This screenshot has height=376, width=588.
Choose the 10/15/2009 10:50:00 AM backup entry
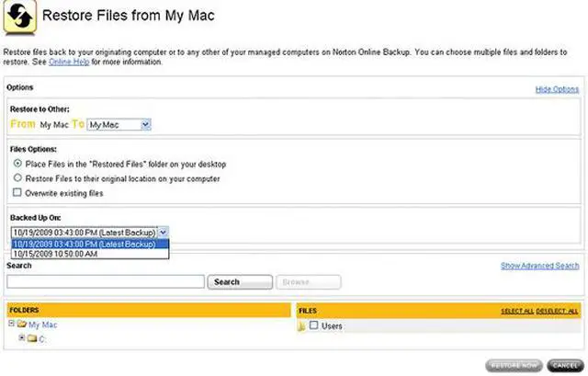90,254
